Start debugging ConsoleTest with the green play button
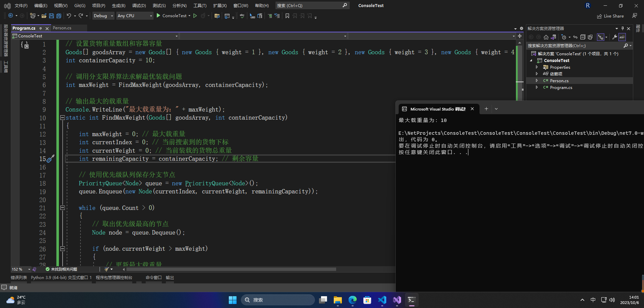Image resolution: width=644 pixels, height=308 pixels. pyautogui.click(x=158, y=16)
